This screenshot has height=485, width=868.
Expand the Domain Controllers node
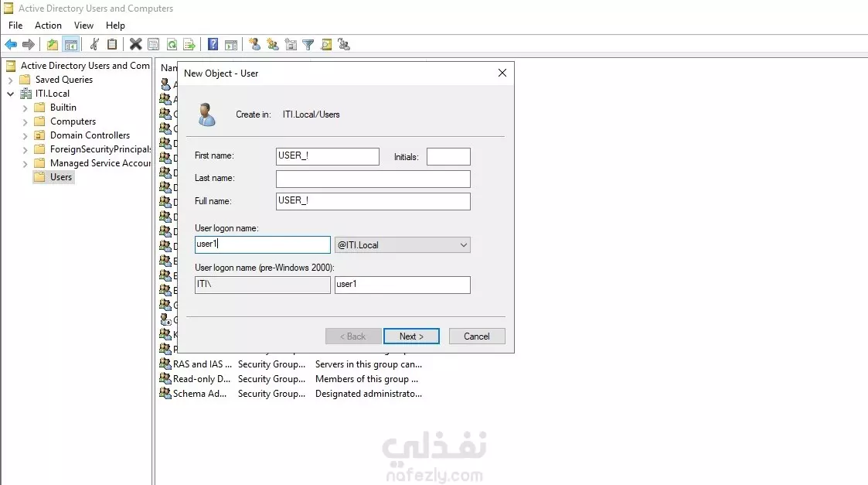pyautogui.click(x=25, y=136)
